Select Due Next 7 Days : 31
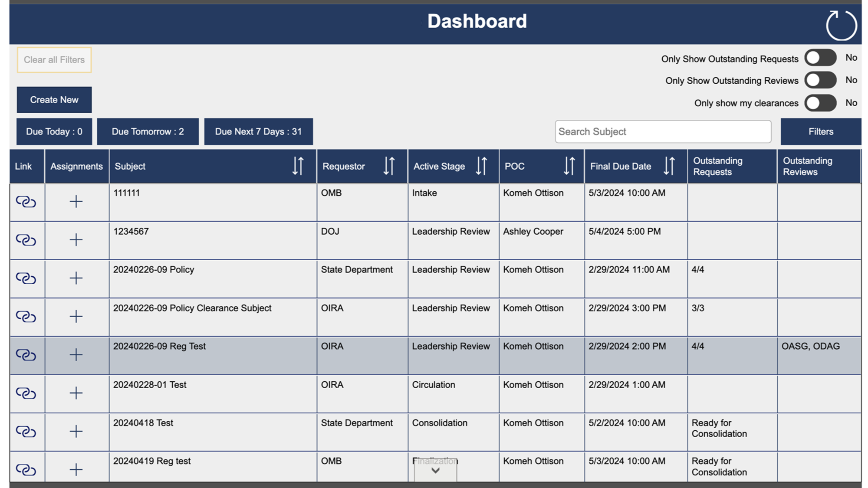The image size is (868, 488). click(258, 131)
